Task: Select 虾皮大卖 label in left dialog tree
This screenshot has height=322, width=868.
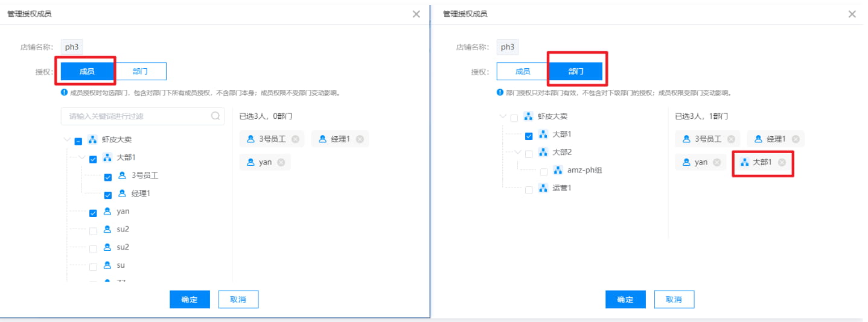Action: coord(116,140)
